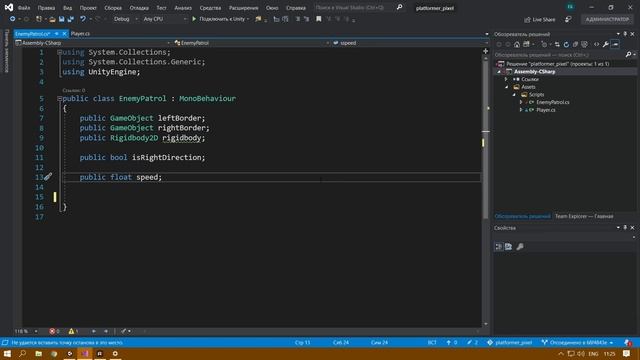Click the Solution Explorer search field

(559, 55)
